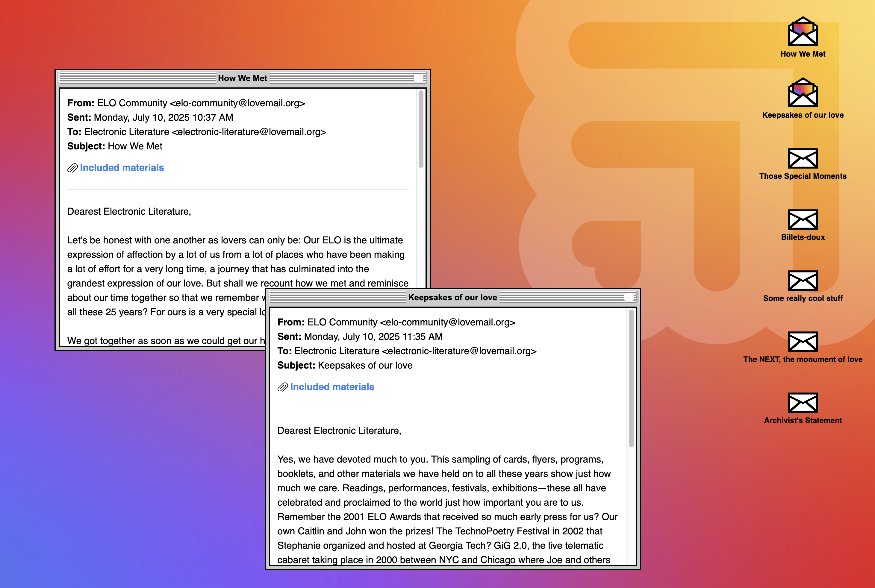Viewport: 875px width, 588px height.
Task: Close the Keepsakes of our love window
Action: [x=629, y=297]
